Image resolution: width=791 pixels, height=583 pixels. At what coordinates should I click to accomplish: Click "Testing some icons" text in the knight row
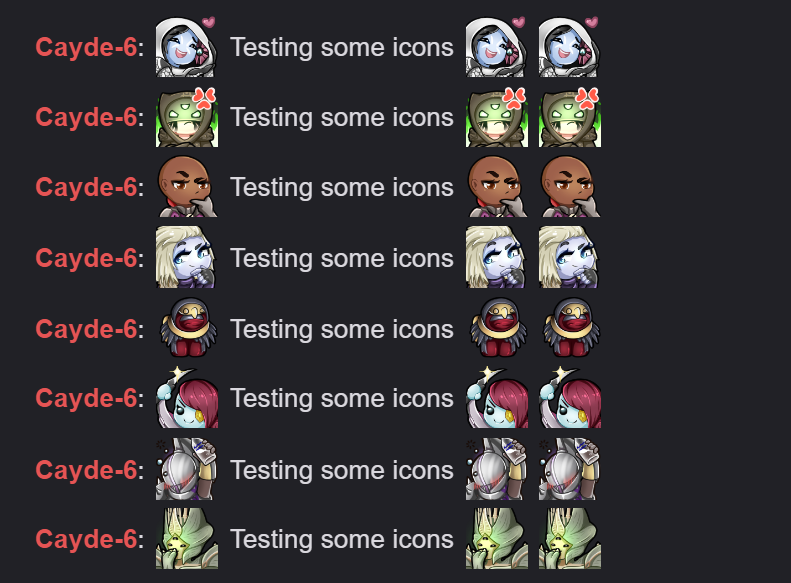coord(342,471)
